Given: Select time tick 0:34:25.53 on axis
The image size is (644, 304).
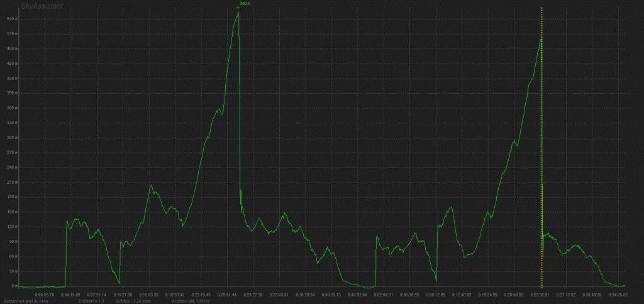Looking at the screenshot, I should pyautogui.click(x=618, y=294).
